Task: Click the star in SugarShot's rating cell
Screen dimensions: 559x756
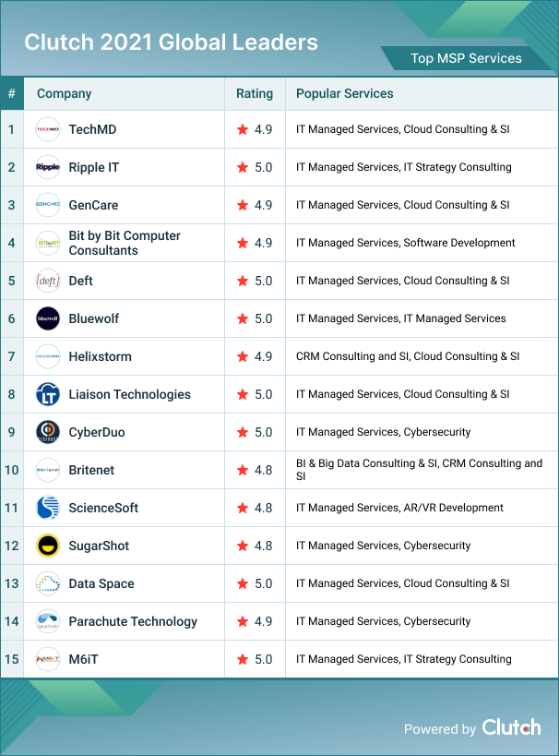Action: 243,546
